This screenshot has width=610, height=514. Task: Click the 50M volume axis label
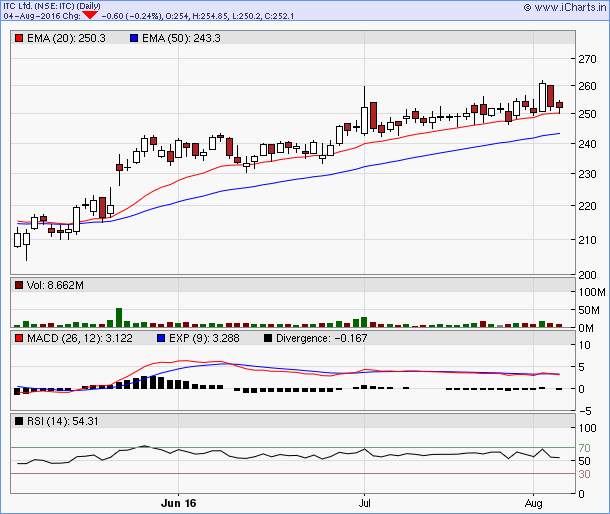click(589, 310)
